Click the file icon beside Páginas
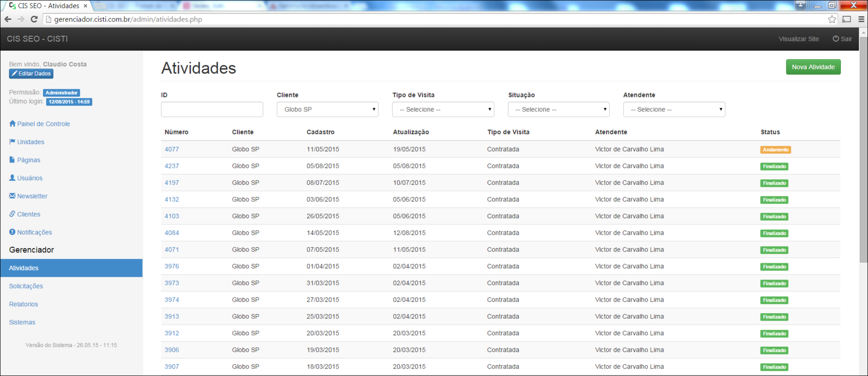 click(12, 160)
